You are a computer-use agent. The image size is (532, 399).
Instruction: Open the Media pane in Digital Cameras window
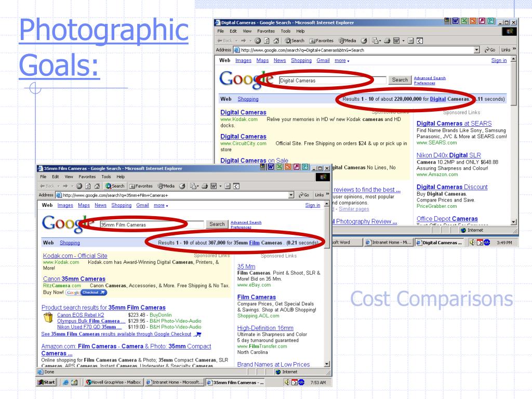(x=348, y=41)
